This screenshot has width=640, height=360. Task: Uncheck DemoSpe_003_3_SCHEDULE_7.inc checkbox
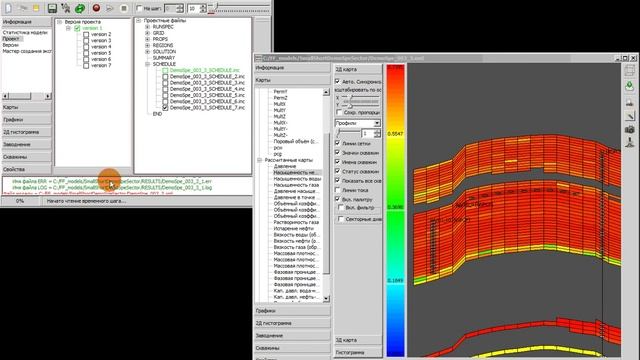[165, 108]
